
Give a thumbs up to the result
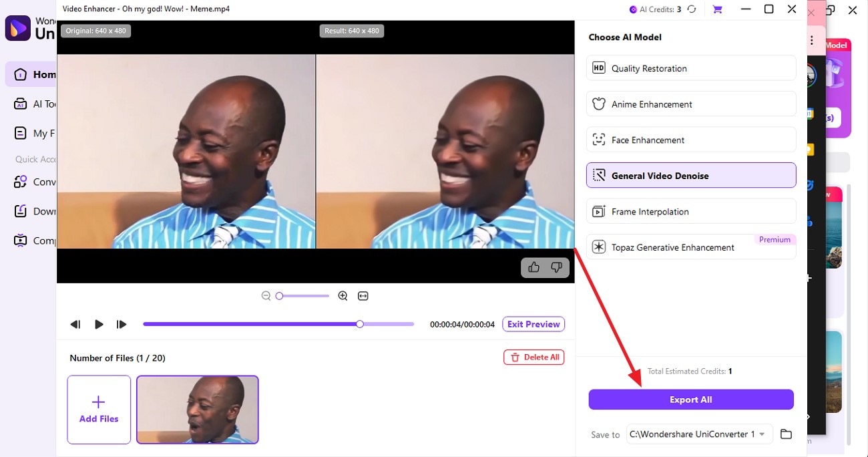coord(533,267)
